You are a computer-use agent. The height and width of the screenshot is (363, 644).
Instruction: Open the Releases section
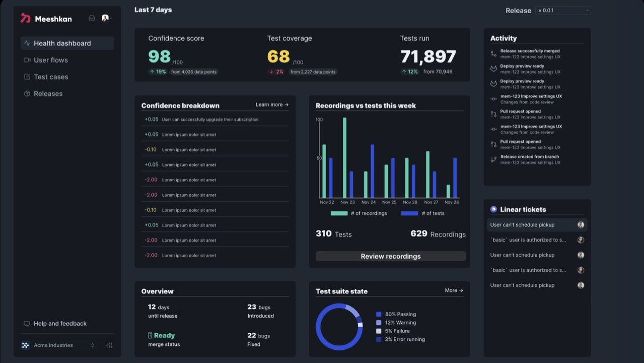[x=48, y=94]
